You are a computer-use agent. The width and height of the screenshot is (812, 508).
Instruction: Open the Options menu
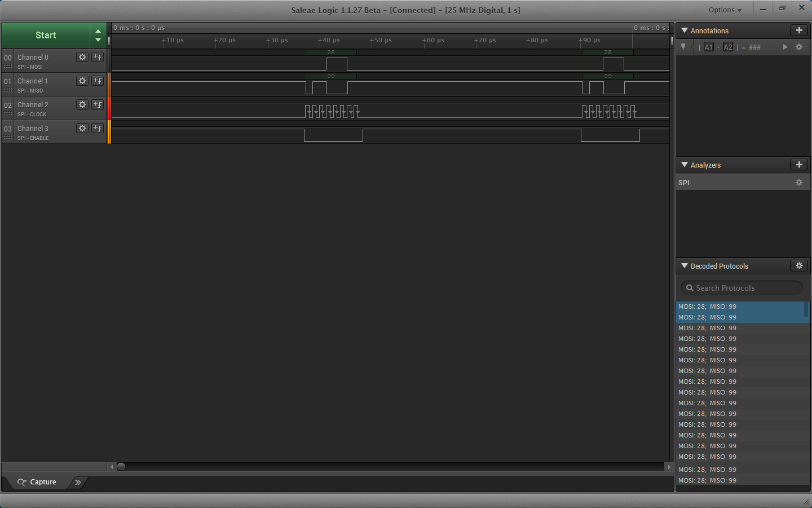(x=725, y=10)
